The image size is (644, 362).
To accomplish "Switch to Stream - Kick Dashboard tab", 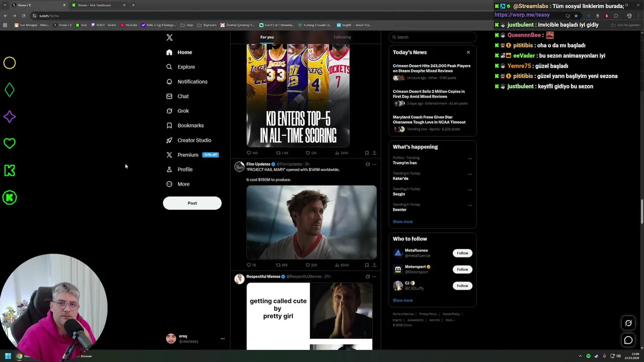I will 98,5.
